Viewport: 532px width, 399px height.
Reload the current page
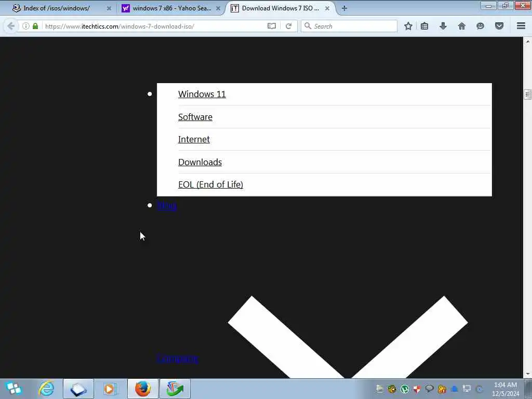[289, 26]
